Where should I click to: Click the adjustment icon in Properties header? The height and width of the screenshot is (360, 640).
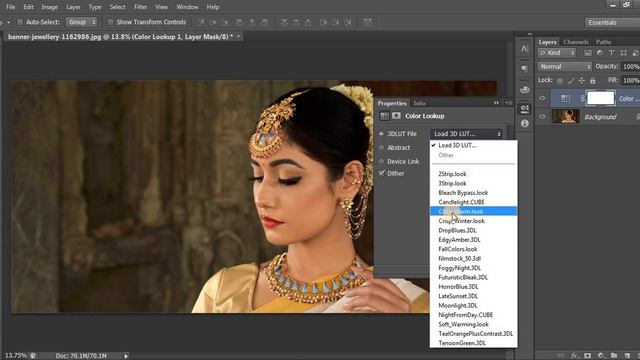[384, 116]
